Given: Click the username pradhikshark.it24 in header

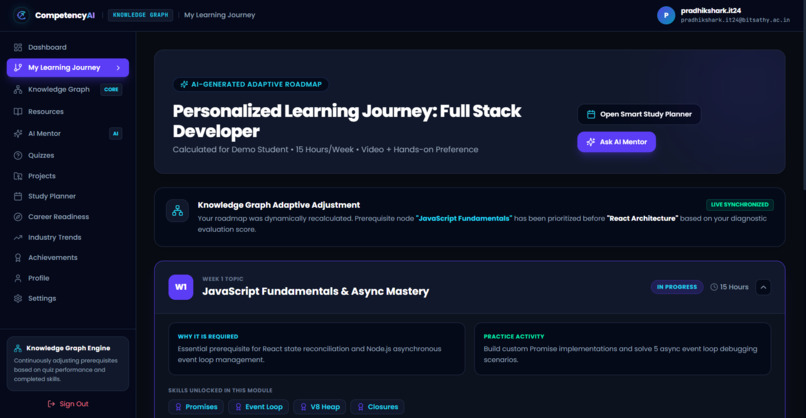Looking at the screenshot, I should (711, 10).
